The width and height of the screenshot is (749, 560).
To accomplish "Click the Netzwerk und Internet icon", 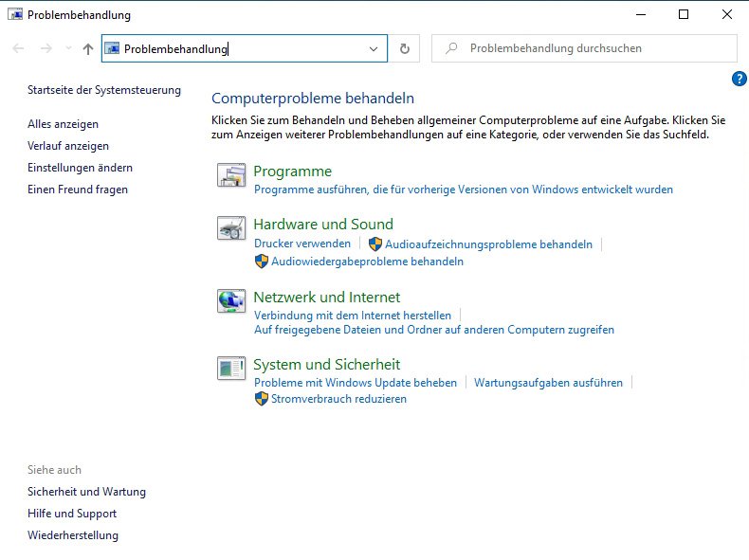I will [x=231, y=301].
